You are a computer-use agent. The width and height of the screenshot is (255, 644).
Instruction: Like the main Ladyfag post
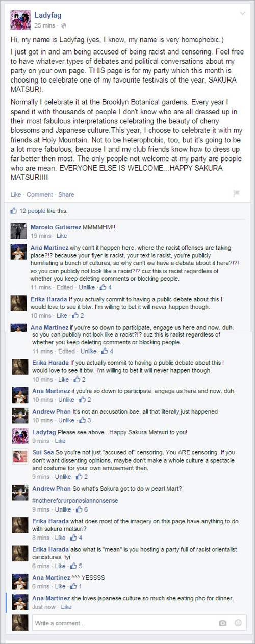(x=16, y=194)
